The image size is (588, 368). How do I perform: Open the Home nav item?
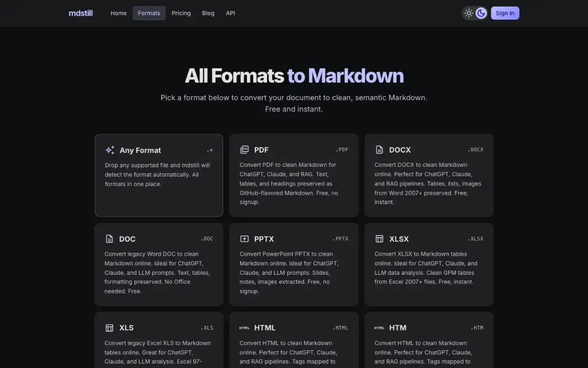[119, 13]
